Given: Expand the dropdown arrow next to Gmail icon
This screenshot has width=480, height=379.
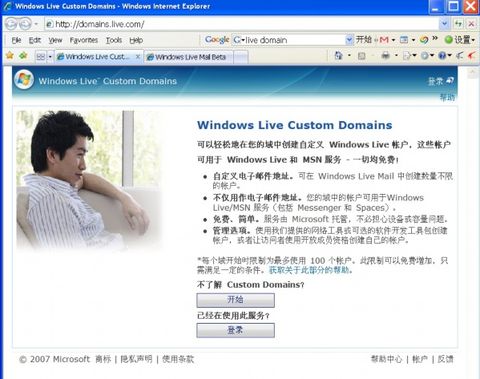Looking at the screenshot, I should tap(393, 40).
